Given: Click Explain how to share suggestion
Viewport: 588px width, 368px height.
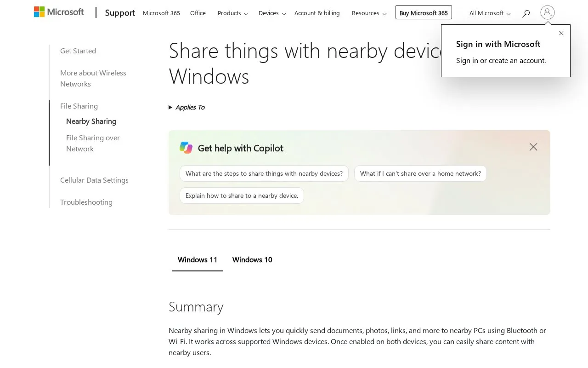Looking at the screenshot, I should point(242,195).
